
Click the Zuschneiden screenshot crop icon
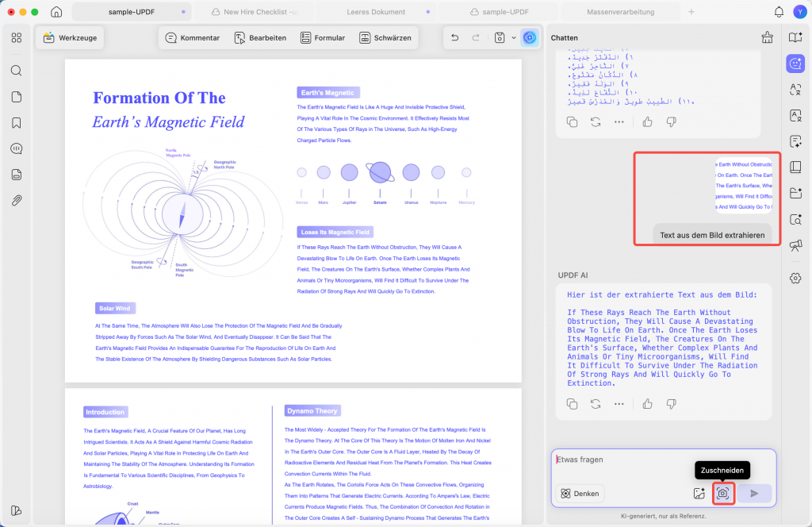[723, 494]
